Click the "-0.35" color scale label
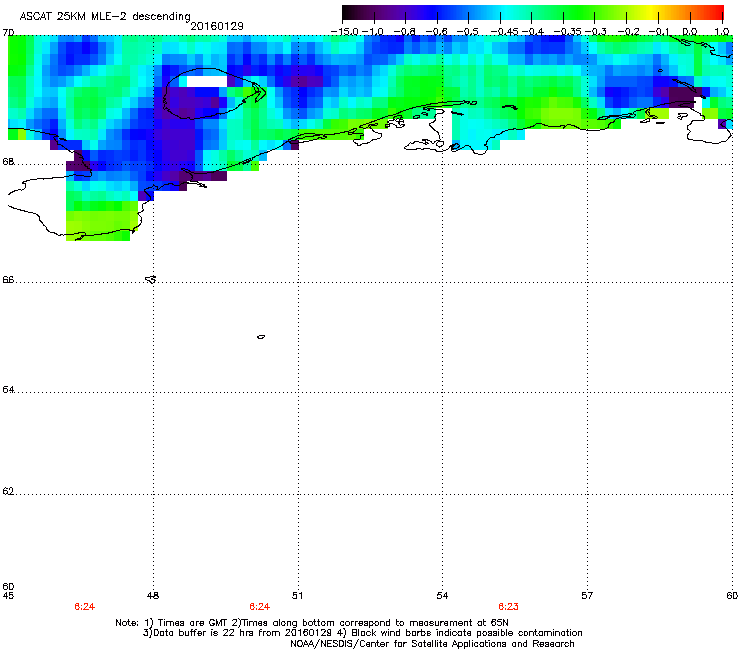Viewport: 740px width, 650px height. click(567, 32)
